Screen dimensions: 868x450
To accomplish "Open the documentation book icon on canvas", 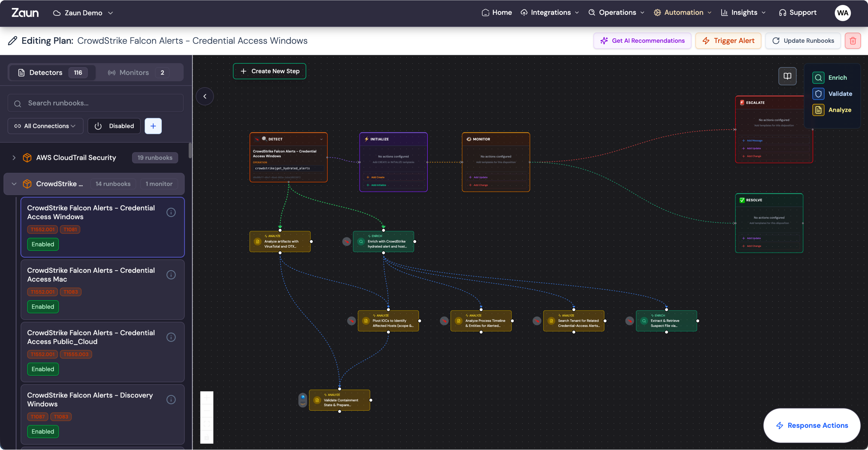I will click(x=787, y=76).
